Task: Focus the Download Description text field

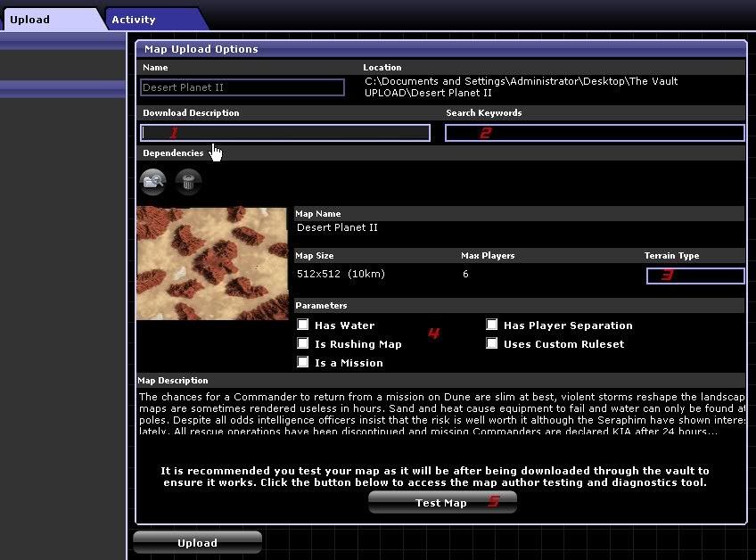Action: point(285,133)
